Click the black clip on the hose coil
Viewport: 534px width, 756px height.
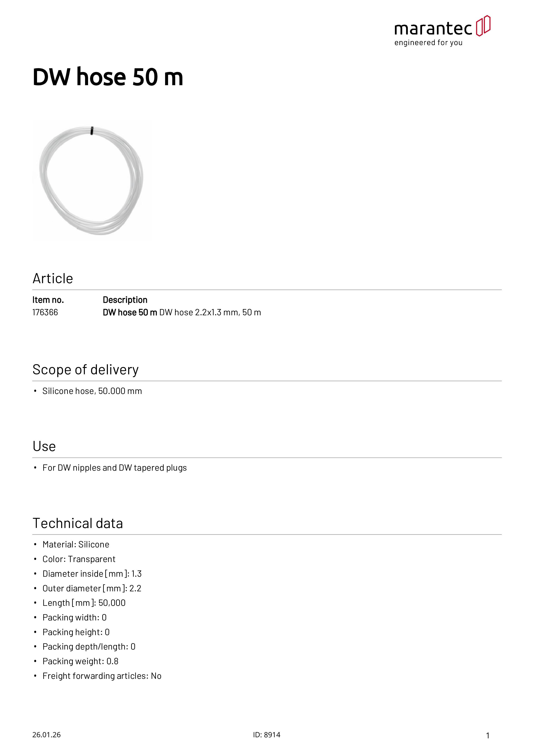coord(92,131)
